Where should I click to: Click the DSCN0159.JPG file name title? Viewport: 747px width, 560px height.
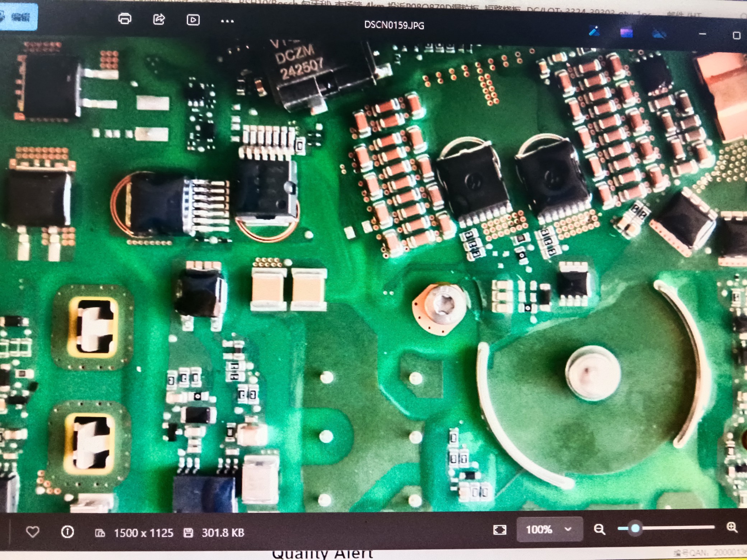point(394,25)
